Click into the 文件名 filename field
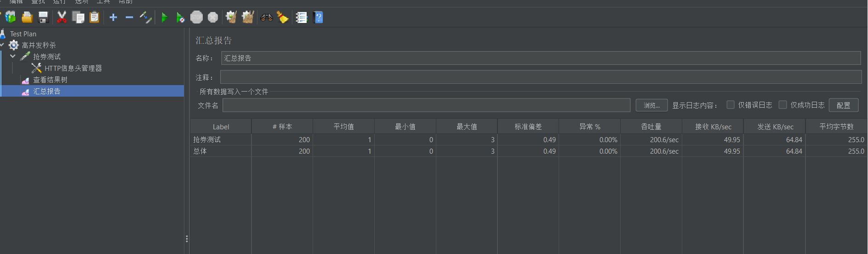The height and width of the screenshot is (254, 868). tap(426, 105)
